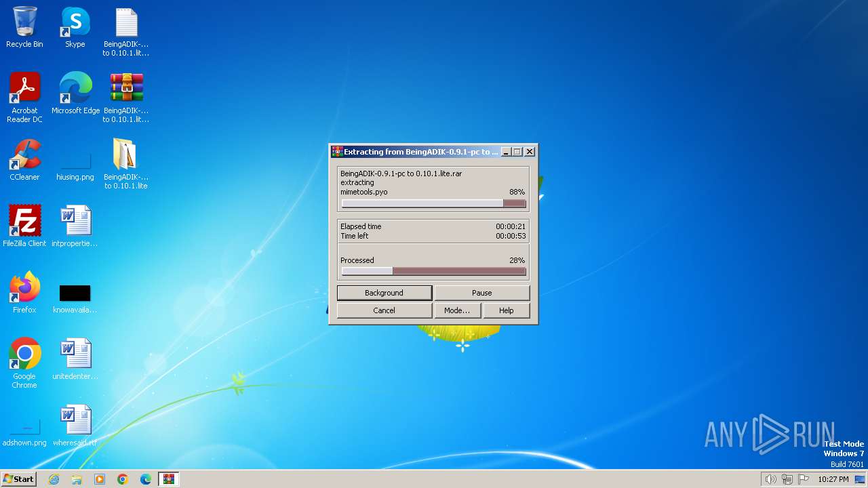Open the Microsoft Edge desktop shortcut

point(75,94)
